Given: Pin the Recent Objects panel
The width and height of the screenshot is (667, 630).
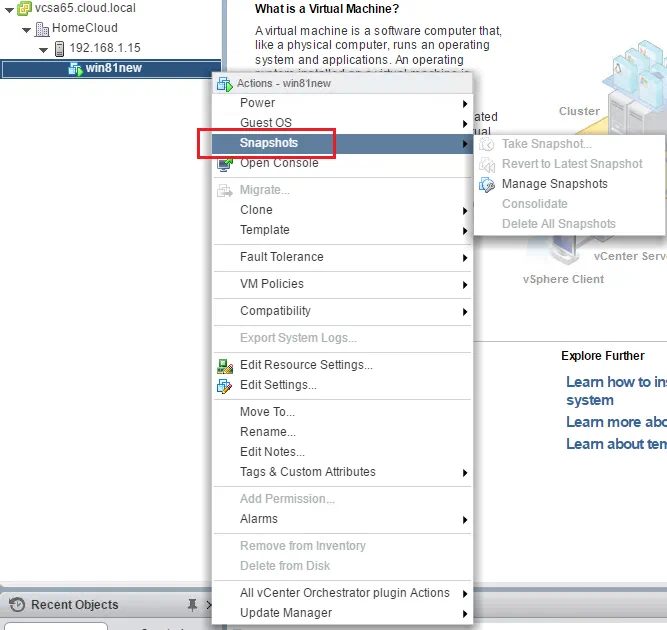Looking at the screenshot, I should point(192,604).
